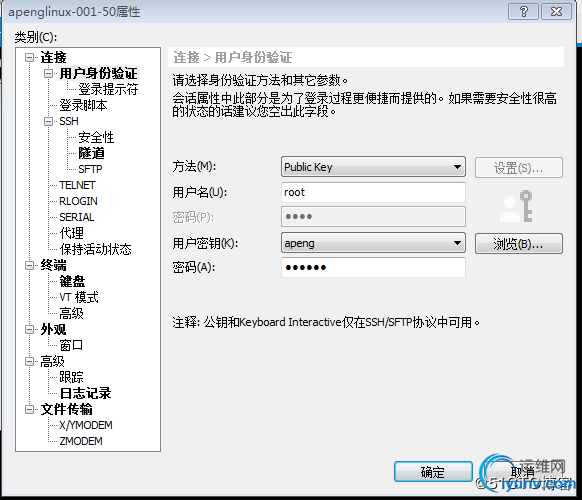Collapse the 连接 tree node
582x500 pixels.
[x=29, y=58]
